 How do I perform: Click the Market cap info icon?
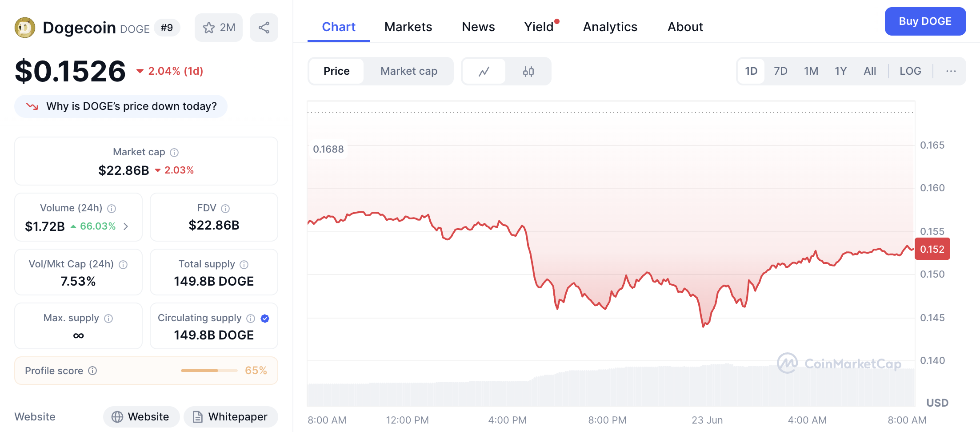coord(175,153)
